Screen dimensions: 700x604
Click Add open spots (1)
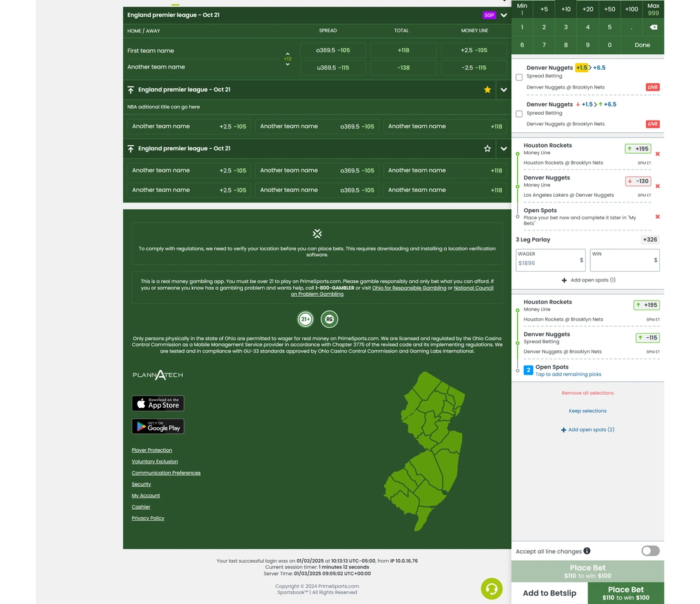coord(588,280)
